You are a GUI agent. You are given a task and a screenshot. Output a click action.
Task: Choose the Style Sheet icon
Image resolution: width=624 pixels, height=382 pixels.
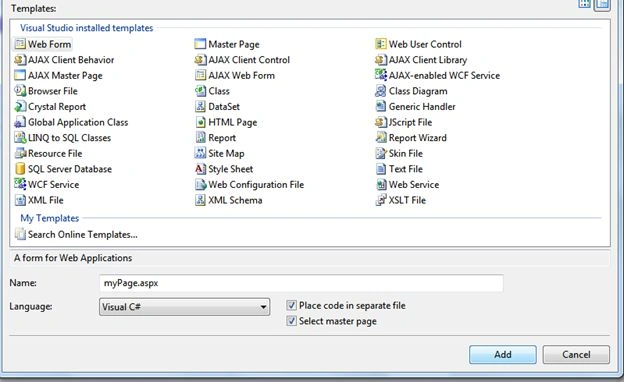click(200, 169)
